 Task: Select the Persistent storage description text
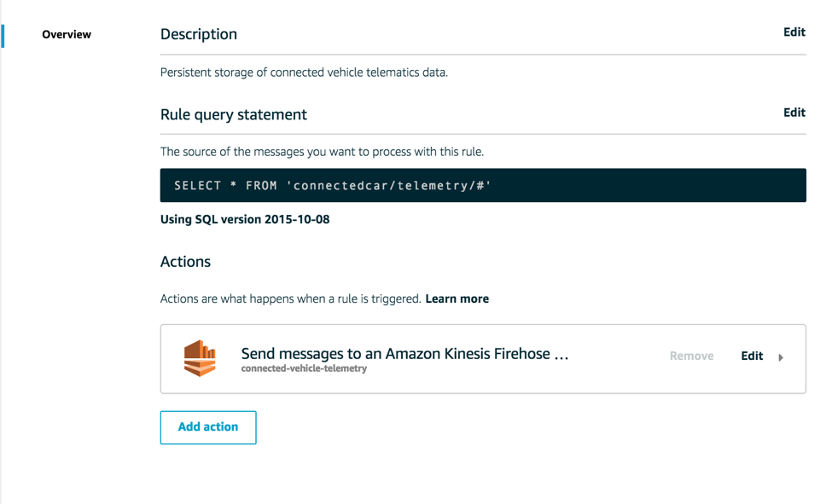pos(304,72)
